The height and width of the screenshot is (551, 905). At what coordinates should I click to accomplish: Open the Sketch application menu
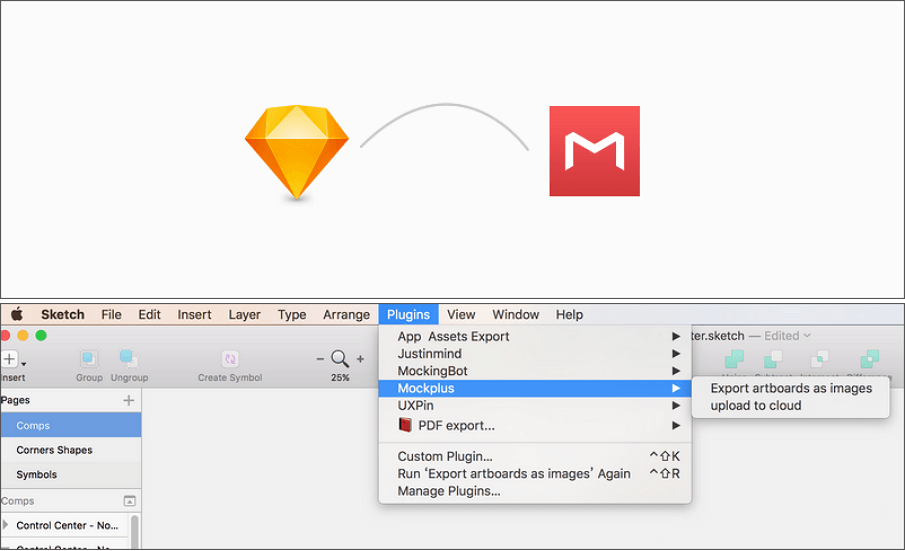pos(62,314)
